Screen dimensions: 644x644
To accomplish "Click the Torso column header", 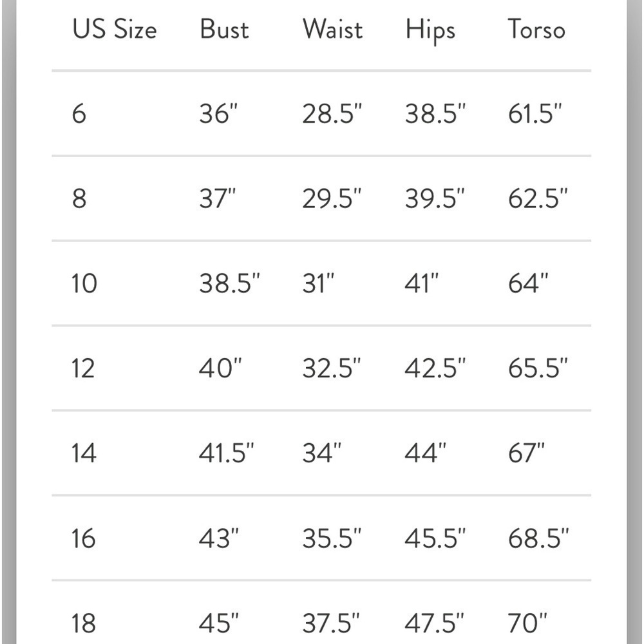I will tap(536, 29).
